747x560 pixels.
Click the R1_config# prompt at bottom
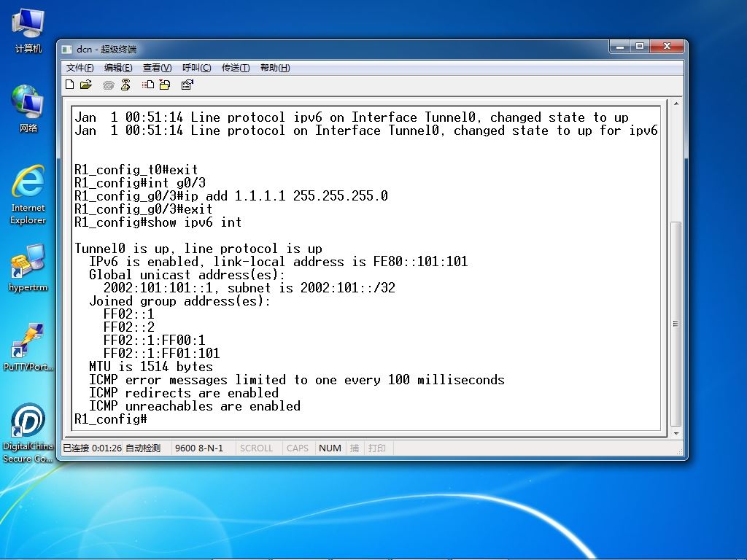(x=111, y=419)
